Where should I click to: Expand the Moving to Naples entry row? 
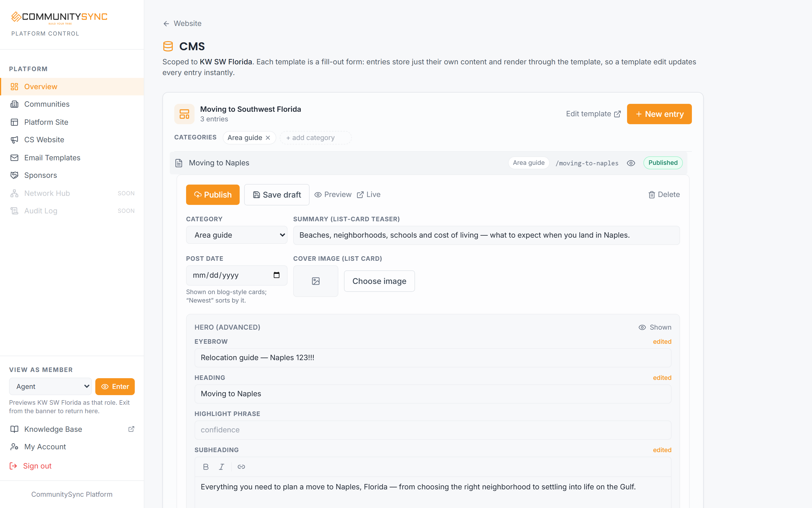[429, 163]
